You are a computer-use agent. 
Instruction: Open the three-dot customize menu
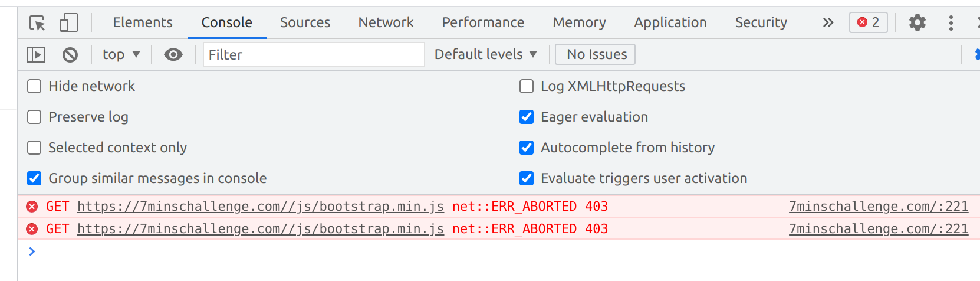(951, 23)
